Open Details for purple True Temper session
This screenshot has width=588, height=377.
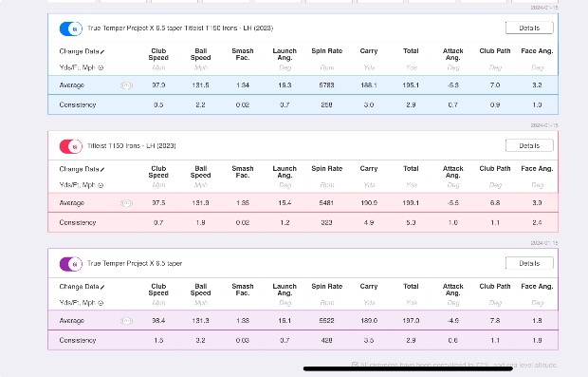click(529, 263)
